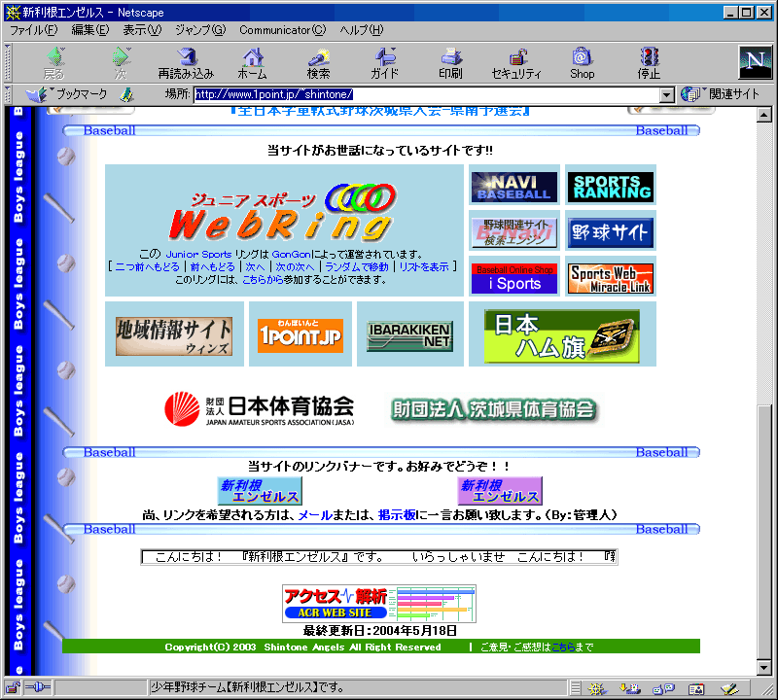Click the scrollbar down arrow

[x=764, y=668]
